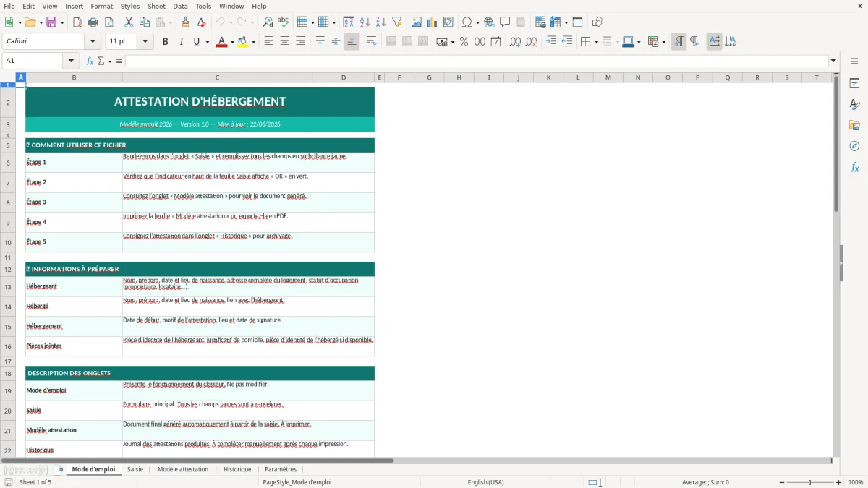Select row 13 header
Screen dimensions: 868x488
8,287
